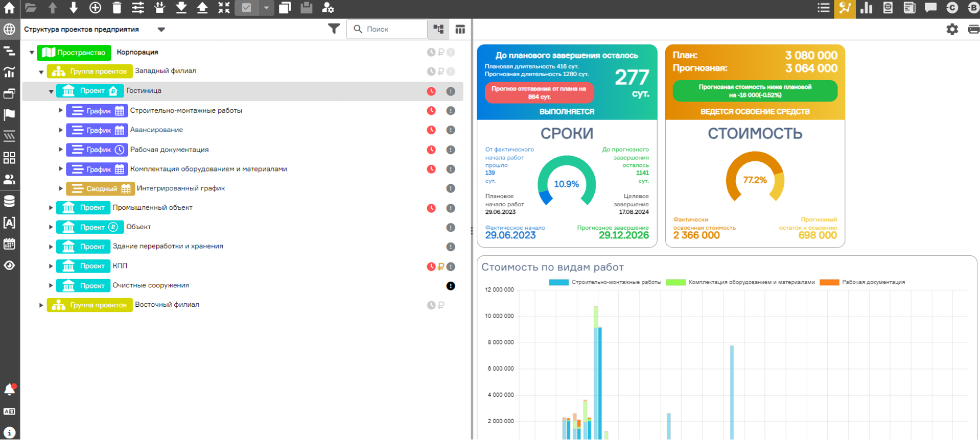This screenshot has height=440, width=980.
Task: Click the open folder toolbar icon
Action: point(31,8)
